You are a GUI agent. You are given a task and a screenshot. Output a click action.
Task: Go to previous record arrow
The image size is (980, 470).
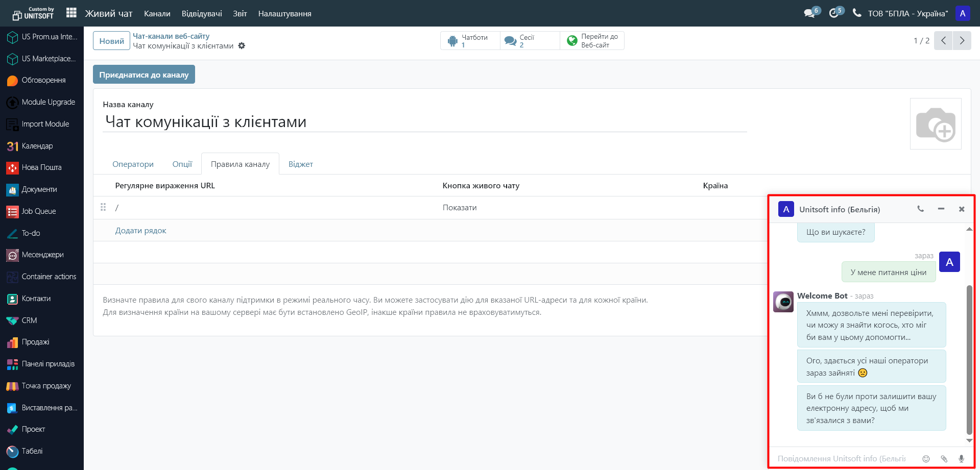tap(943, 41)
